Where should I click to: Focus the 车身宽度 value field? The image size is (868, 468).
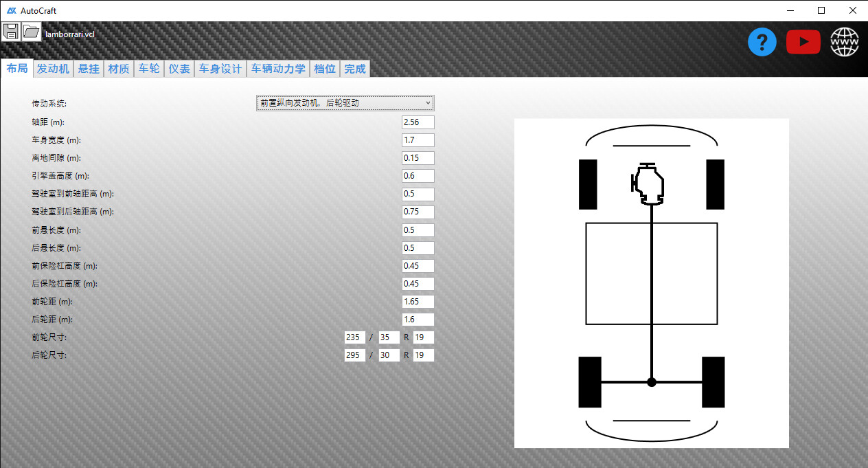coord(418,140)
